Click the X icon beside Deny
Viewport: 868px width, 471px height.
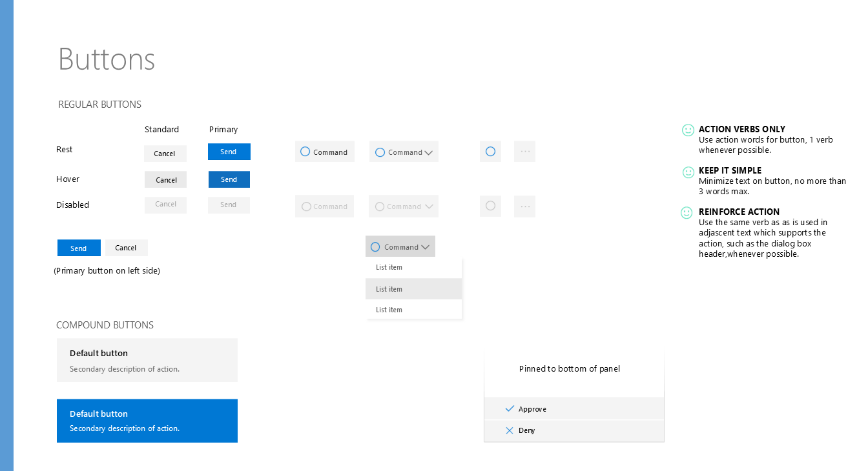click(510, 430)
